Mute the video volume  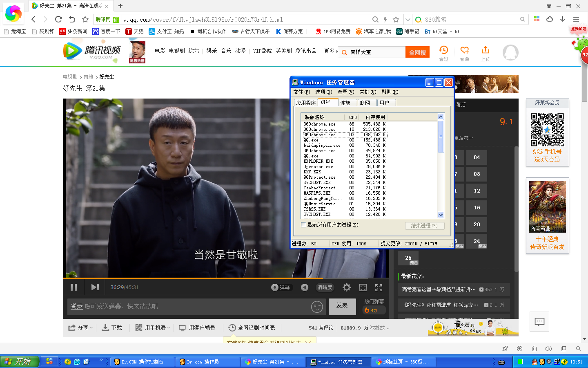pos(305,287)
